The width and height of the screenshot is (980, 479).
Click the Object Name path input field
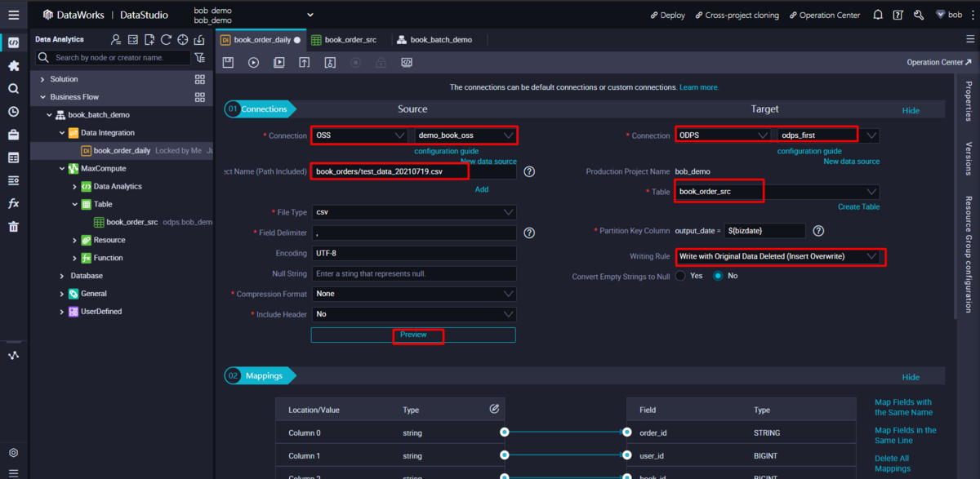click(x=414, y=171)
